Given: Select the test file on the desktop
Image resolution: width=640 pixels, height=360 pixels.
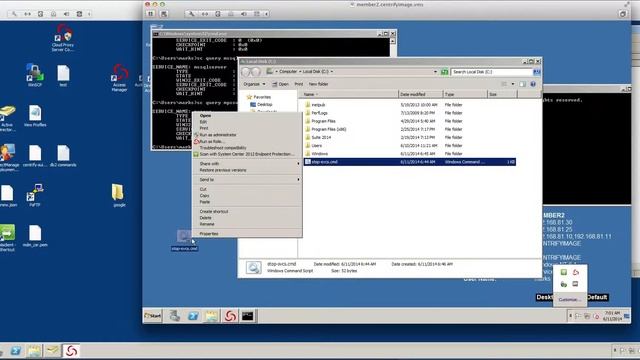Looking at the screenshot, I should [63, 76].
